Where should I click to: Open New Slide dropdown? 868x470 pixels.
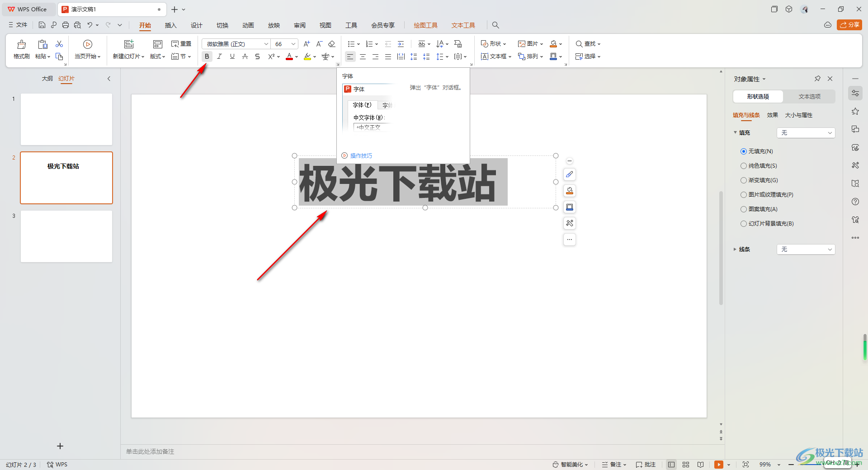[x=128, y=56]
